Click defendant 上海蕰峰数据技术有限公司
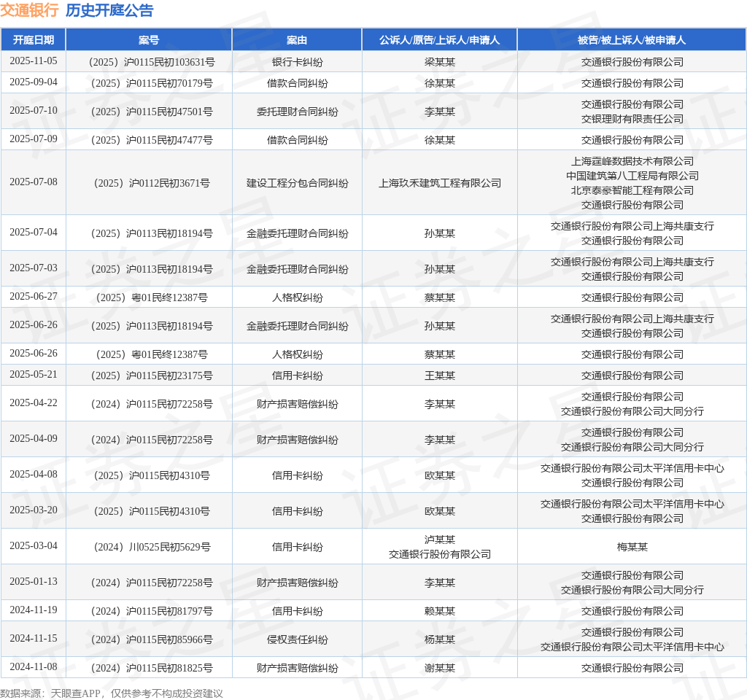The height and width of the screenshot is (700, 747). coord(632,161)
